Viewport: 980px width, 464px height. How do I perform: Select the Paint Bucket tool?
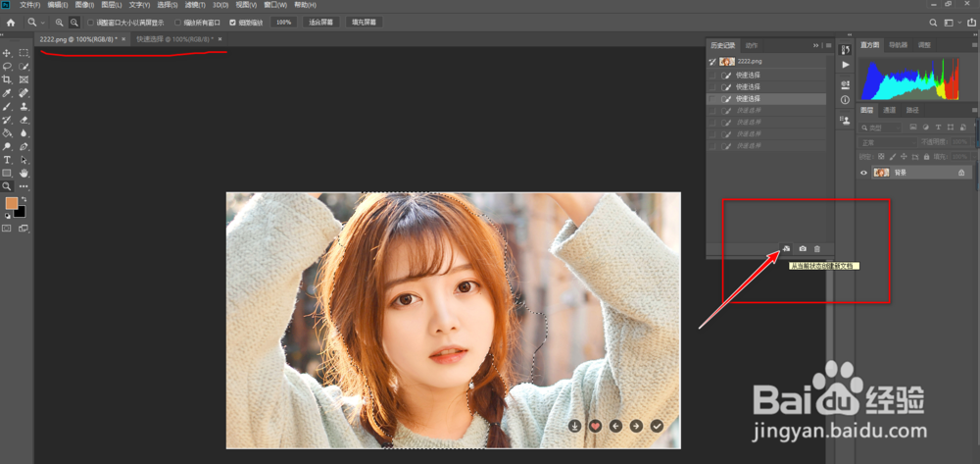click(8, 132)
